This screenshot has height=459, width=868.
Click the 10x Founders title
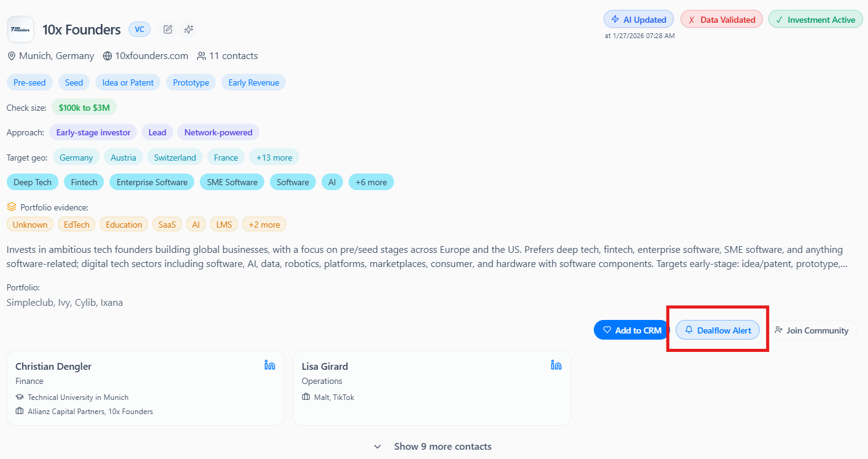[x=81, y=30]
